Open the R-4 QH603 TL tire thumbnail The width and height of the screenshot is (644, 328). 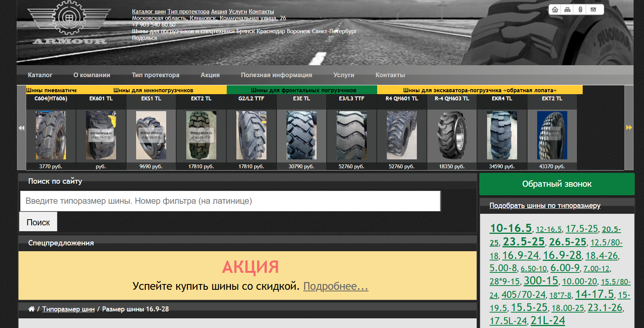(452, 135)
